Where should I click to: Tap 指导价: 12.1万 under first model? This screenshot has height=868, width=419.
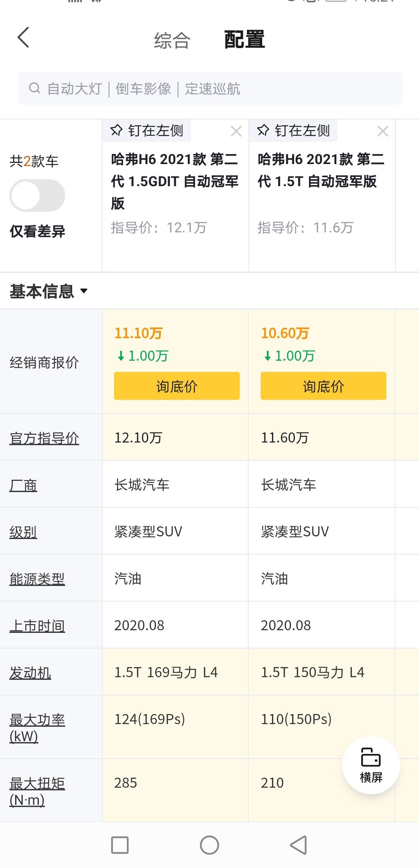pyautogui.click(x=159, y=228)
